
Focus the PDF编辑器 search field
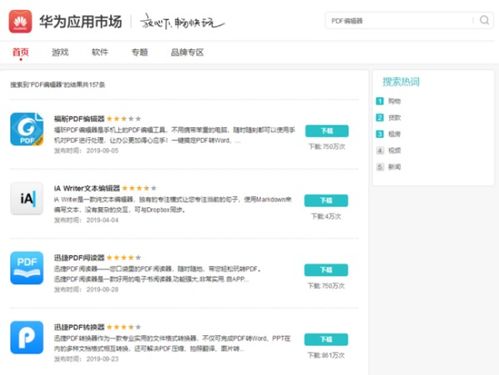[400, 21]
